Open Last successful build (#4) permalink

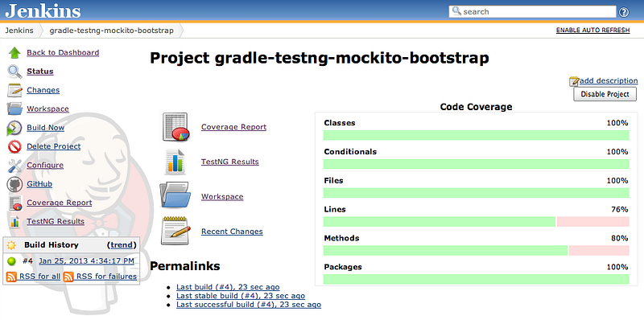249,305
